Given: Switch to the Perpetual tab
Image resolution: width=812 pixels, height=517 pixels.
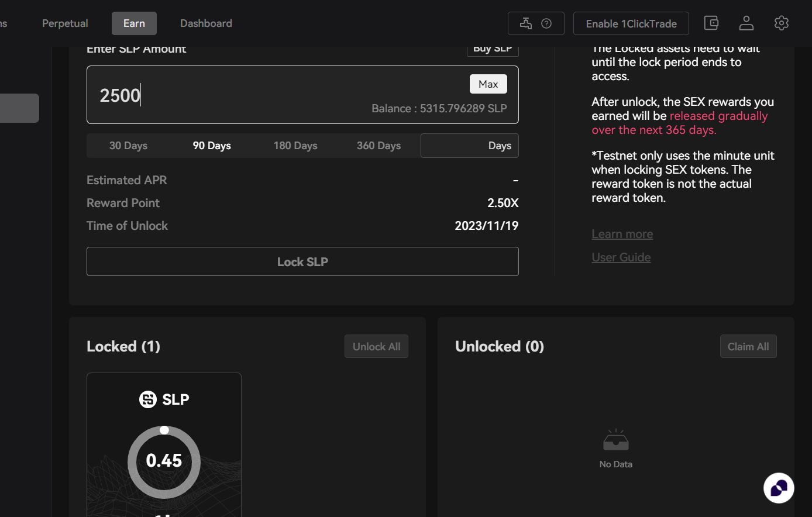Looking at the screenshot, I should pos(65,23).
